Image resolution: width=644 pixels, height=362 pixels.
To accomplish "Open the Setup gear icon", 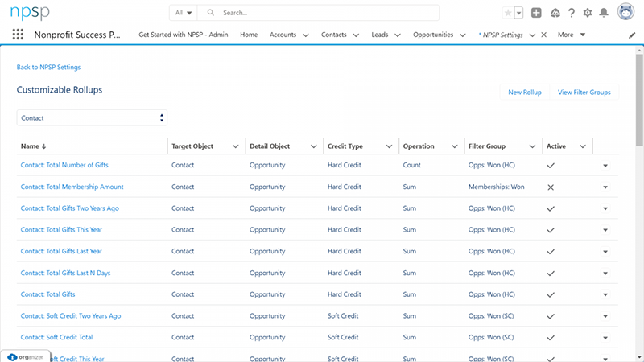I will (588, 13).
